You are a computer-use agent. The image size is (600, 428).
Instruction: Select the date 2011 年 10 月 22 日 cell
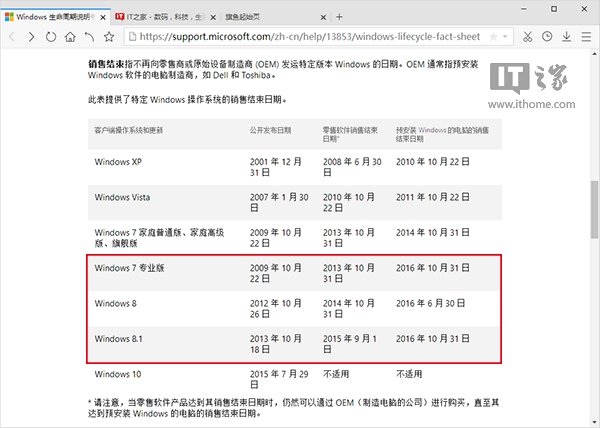click(x=433, y=197)
